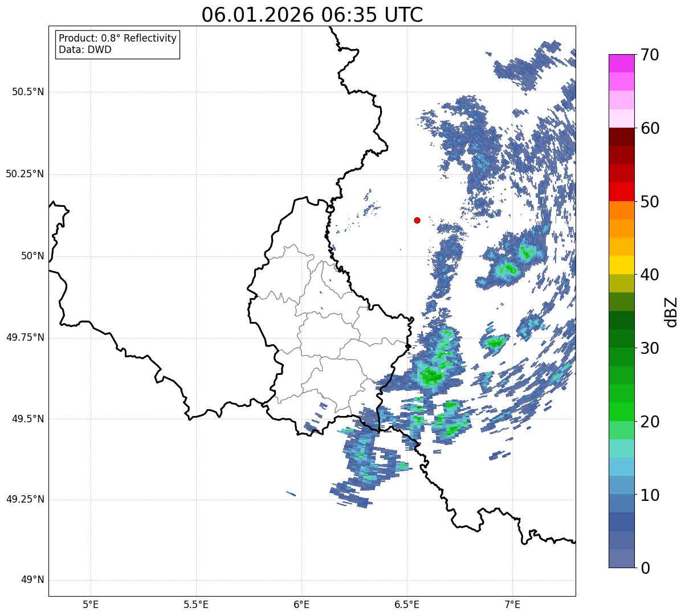685x616 pixels.
Task: Click the colorbar 30 tick label
Action: coord(650,348)
